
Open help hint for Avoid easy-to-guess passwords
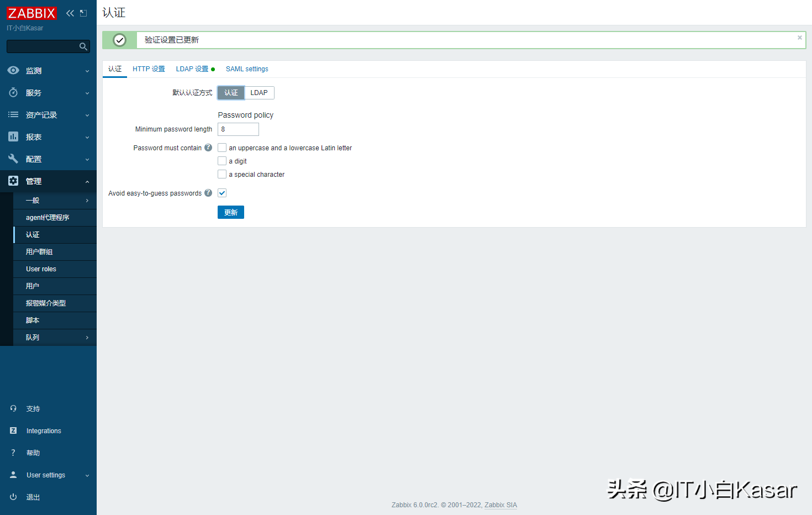208,193
